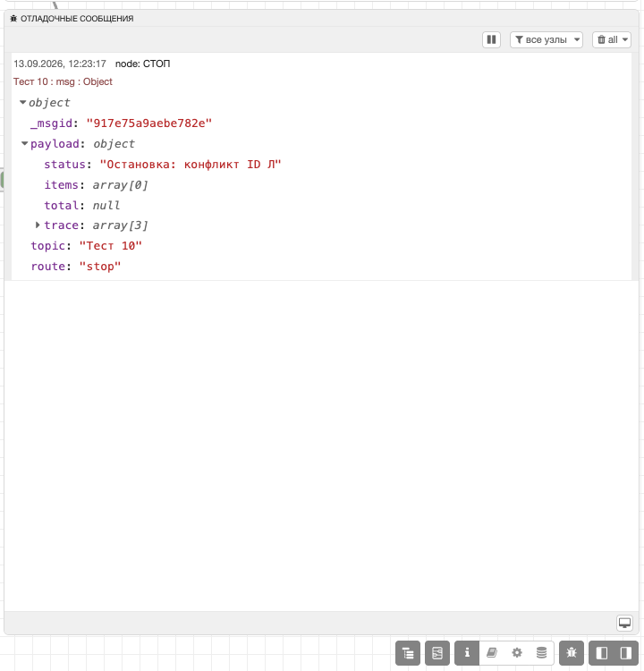Screen dimensions: 644x671
Task: Select the _msgid value "917e75a9aebe782e"
Action: (148, 123)
